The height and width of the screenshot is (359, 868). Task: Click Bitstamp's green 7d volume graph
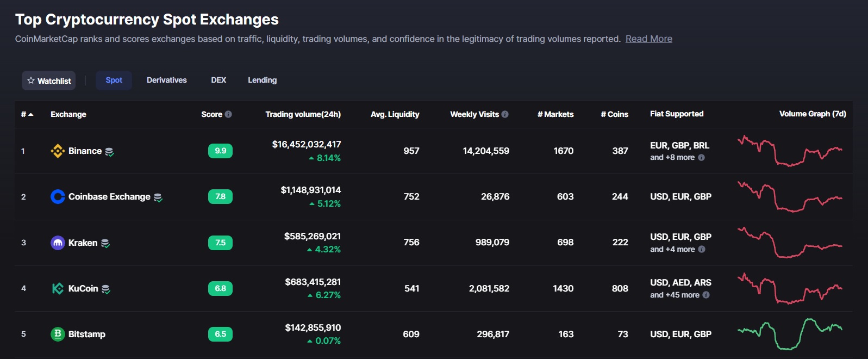[790, 334]
